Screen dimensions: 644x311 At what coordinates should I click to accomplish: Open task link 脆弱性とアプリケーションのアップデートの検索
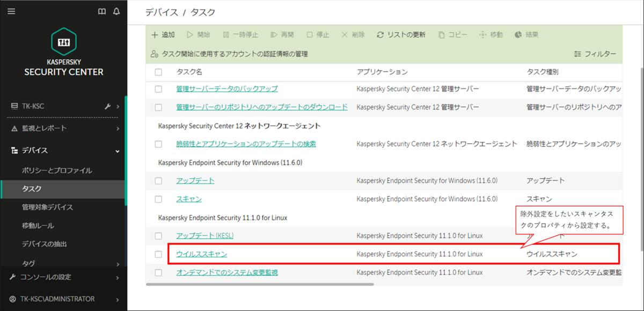246,144
